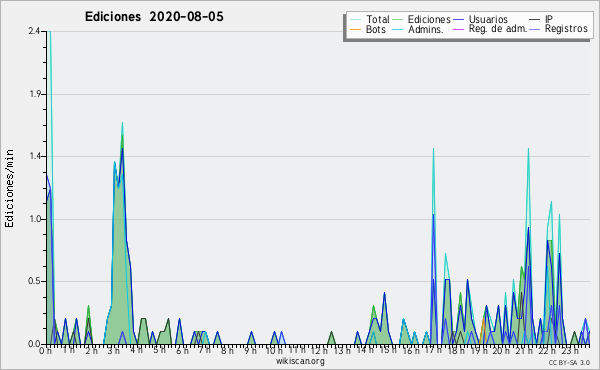Click the 2.4 y-axis value
Viewport: 600px width, 370px height.
(x=34, y=31)
